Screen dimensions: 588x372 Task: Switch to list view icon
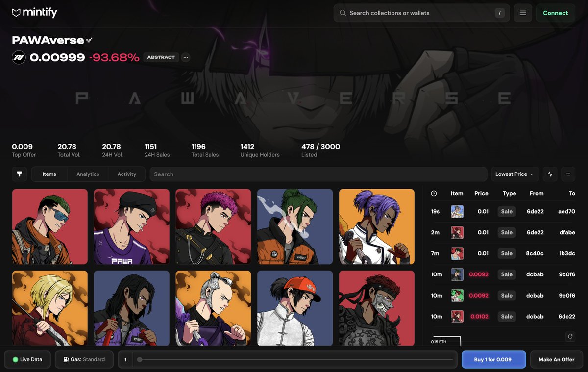pyautogui.click(x=568, y=174)
